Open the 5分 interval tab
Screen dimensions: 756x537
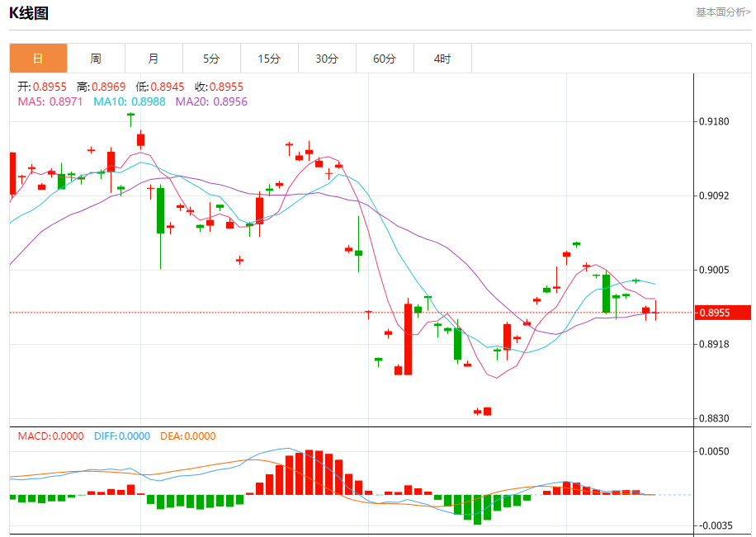point(211,59)
